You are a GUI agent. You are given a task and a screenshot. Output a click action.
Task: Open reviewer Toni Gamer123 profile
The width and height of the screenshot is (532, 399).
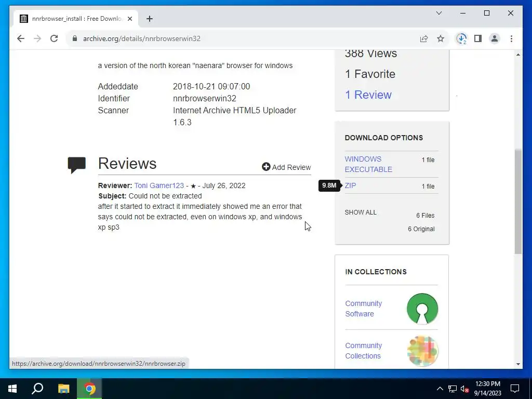click(159, 185)
